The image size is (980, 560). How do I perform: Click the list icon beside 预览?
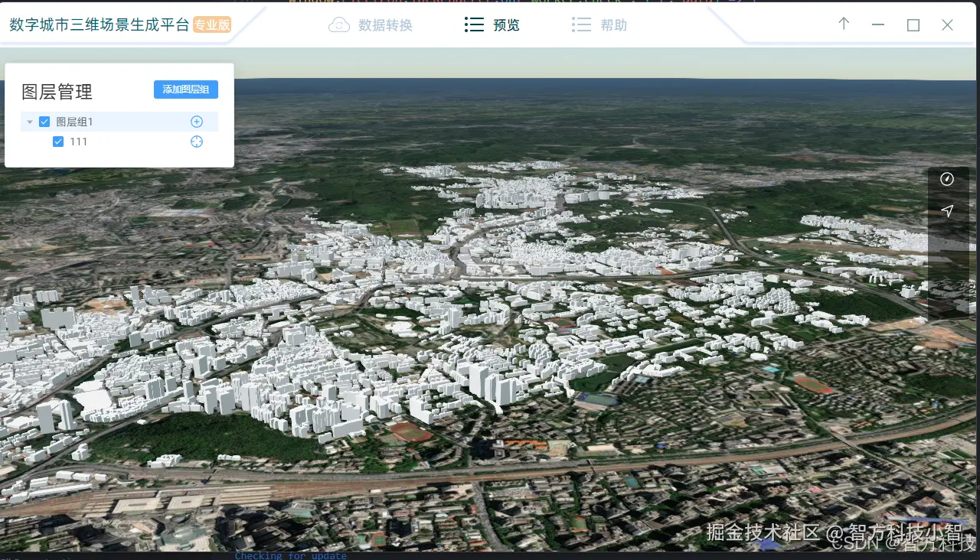click(x=475, y=25)
